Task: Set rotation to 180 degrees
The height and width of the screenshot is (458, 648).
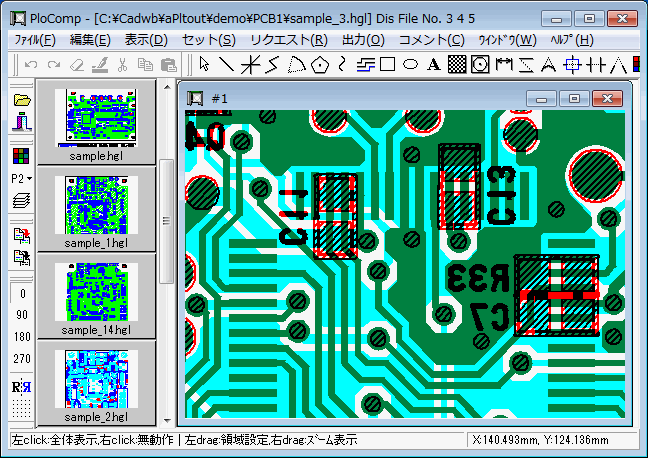Action: [x=22, y=337]
